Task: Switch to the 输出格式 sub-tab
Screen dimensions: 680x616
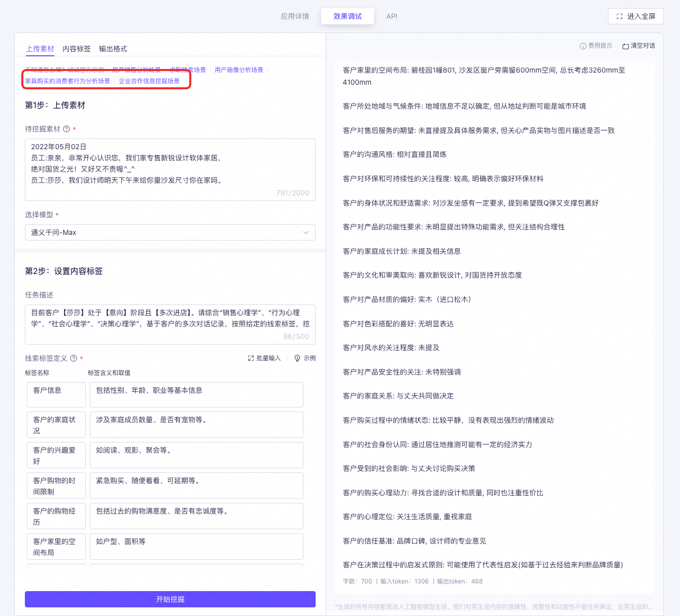Action: point(113,49)
